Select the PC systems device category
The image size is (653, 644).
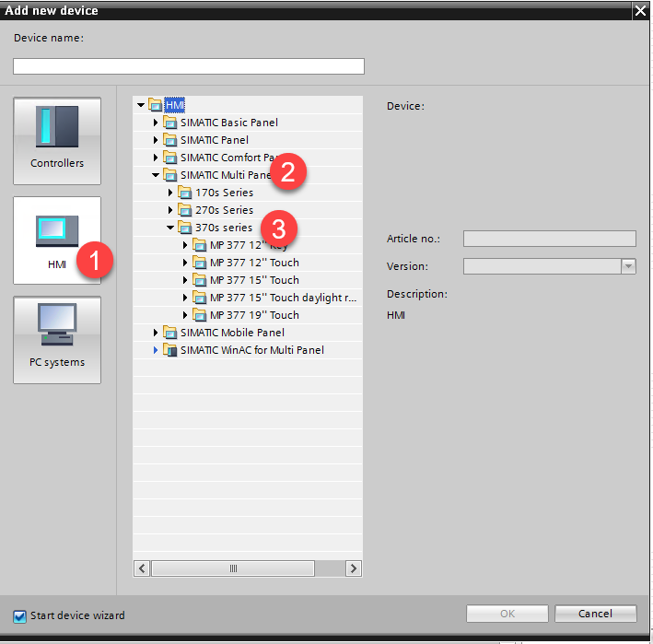57,340
